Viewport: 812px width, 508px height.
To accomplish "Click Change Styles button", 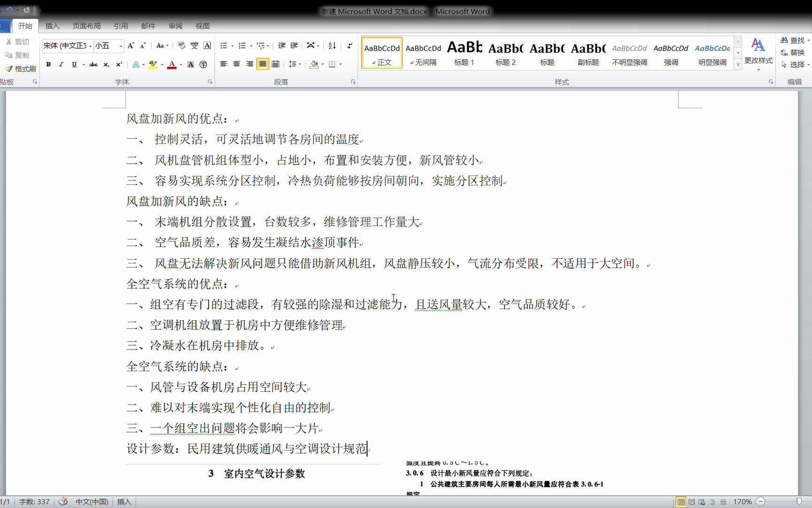I will coord(758,54).
